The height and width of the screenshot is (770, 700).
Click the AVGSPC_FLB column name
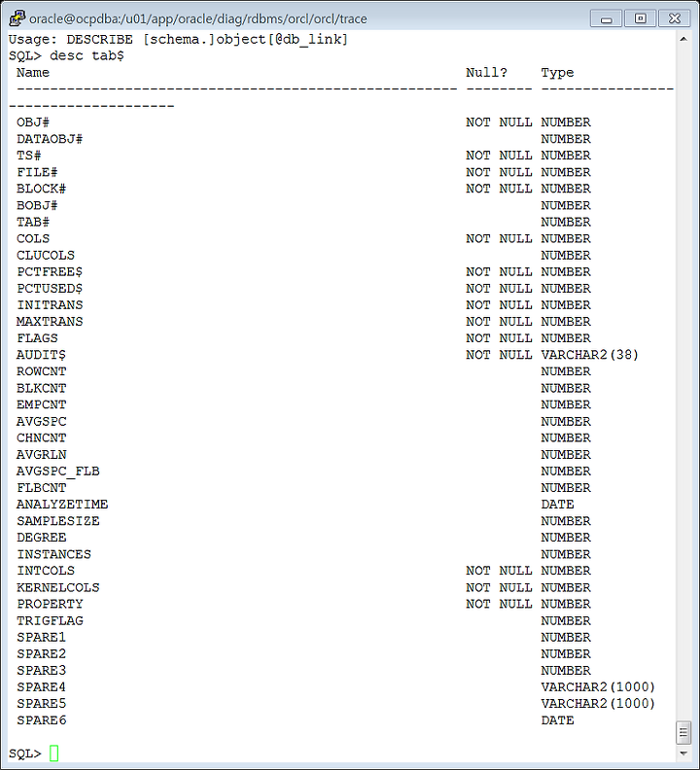click(x=58, y=472)
